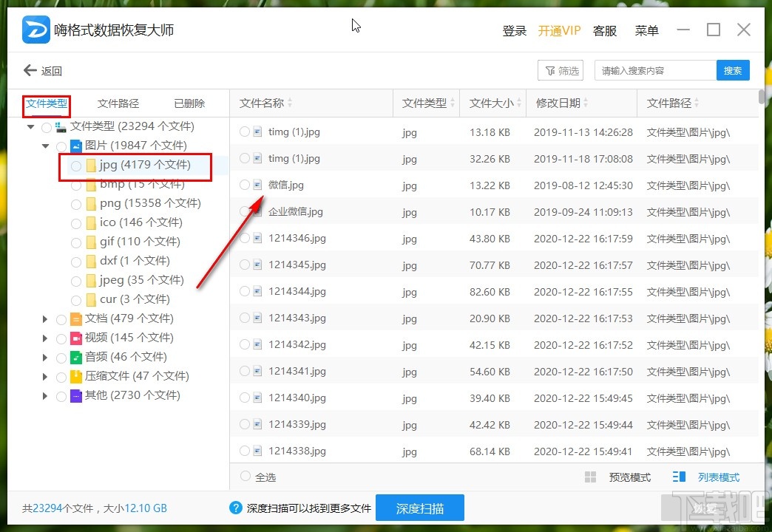The width and height of the screenshot is (772, 532).
Task: Select the jpg (4179 个文件) radio button
Action: 76,167
